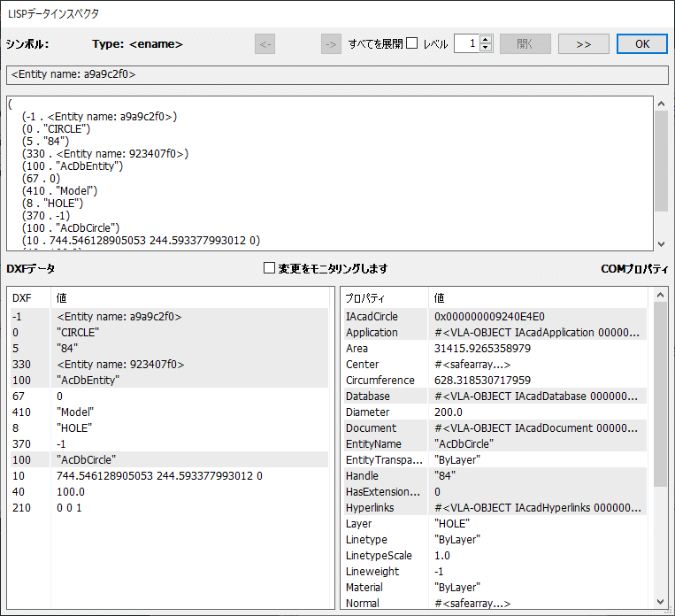Select DXF row 40 radius 100.0
The height and width of the screenshot is (616, 675).
pos(169,492)
